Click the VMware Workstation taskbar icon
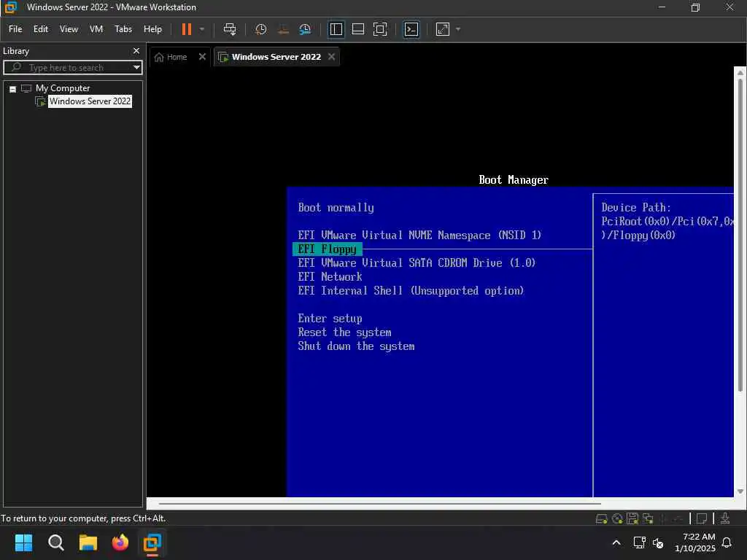The image size is (747, 560). [x=152, y=542]
